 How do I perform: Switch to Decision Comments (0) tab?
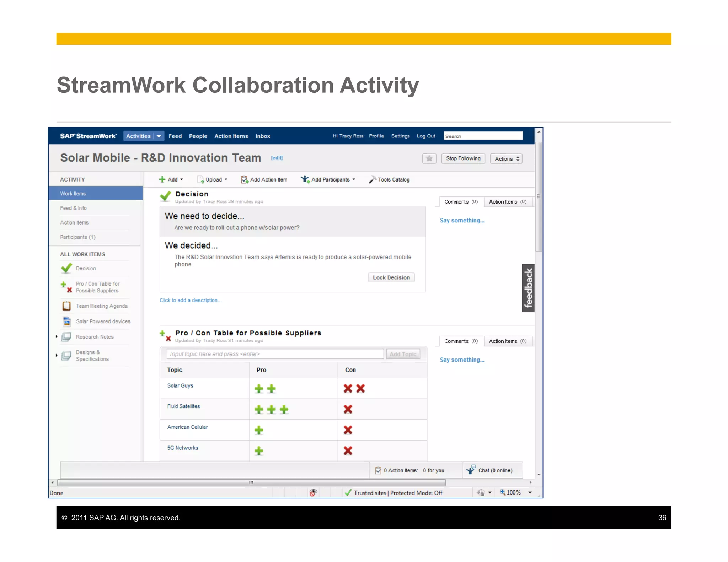[461, 202]
